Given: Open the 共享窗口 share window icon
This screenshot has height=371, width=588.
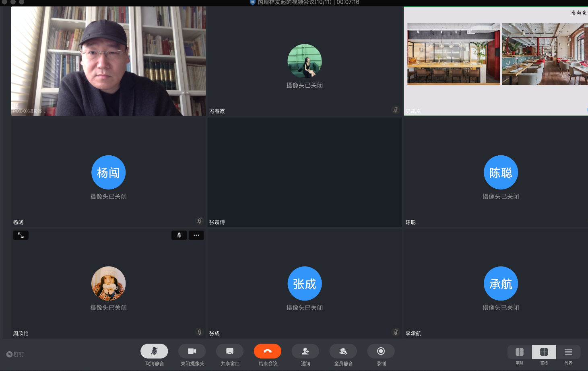Looking at the screenshot, I should coord(230,351).
